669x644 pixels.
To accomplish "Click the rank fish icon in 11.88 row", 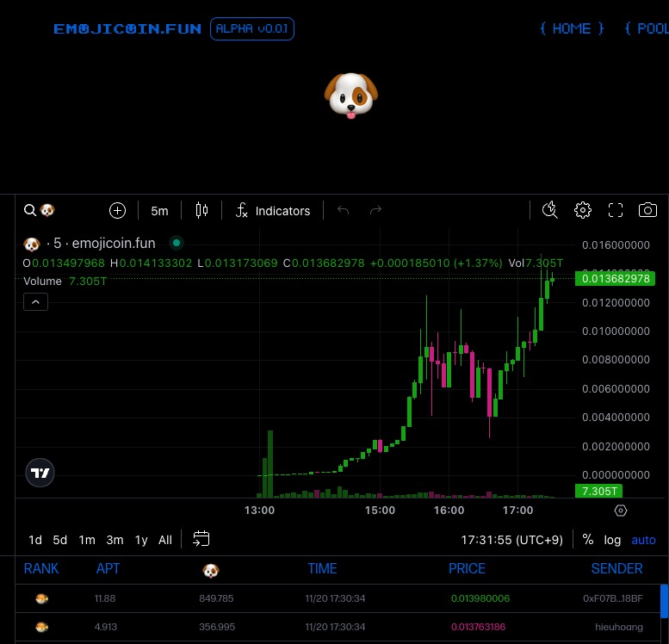I will coord(42,598).
